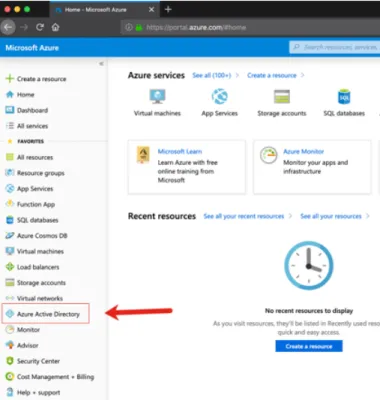Click the Virtual networks sidebar icon
This screenshot has width=380, height=400.
click(x=10, y=298)
